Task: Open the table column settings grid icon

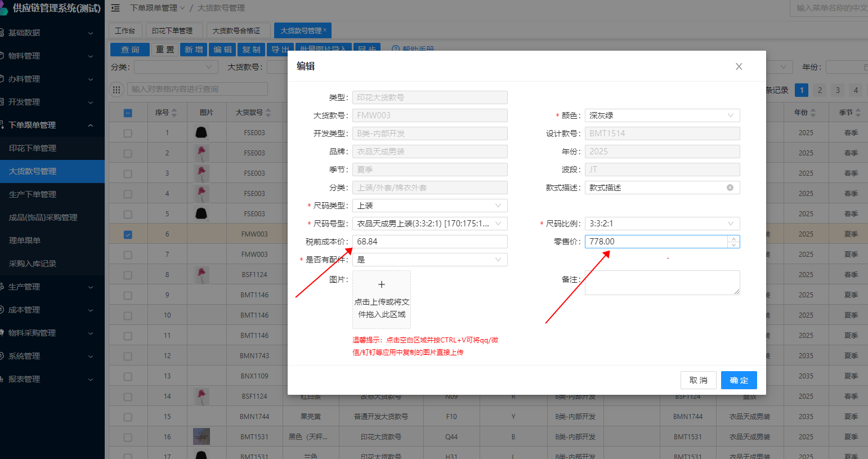Action: (117, 89)
